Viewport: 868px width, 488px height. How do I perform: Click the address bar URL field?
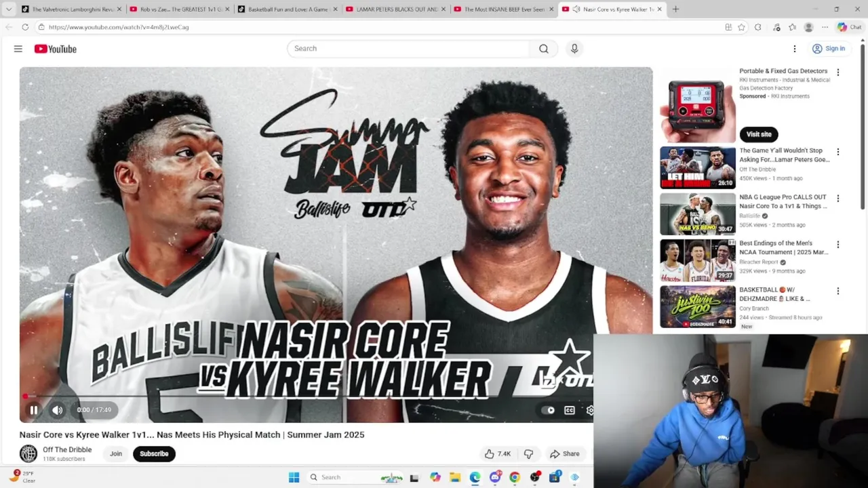click(380, 27)
